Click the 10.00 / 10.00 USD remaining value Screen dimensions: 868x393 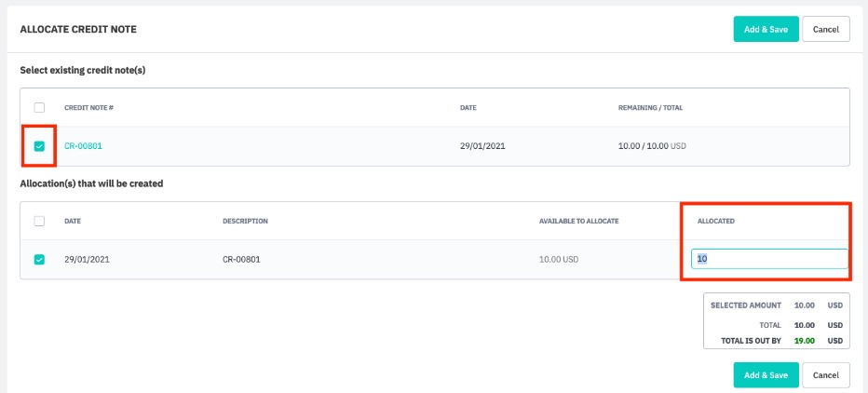click(x=652, y=146)
